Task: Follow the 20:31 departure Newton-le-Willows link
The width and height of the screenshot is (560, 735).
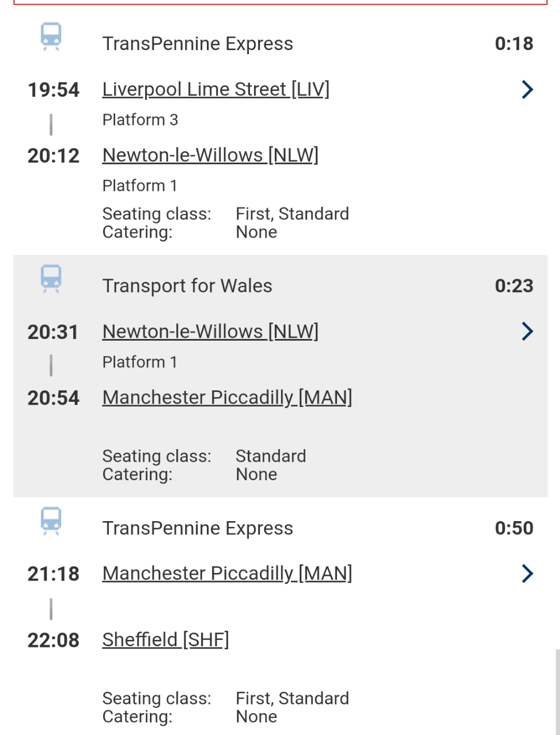Action: pyautogui.click(x=210, y=331)
